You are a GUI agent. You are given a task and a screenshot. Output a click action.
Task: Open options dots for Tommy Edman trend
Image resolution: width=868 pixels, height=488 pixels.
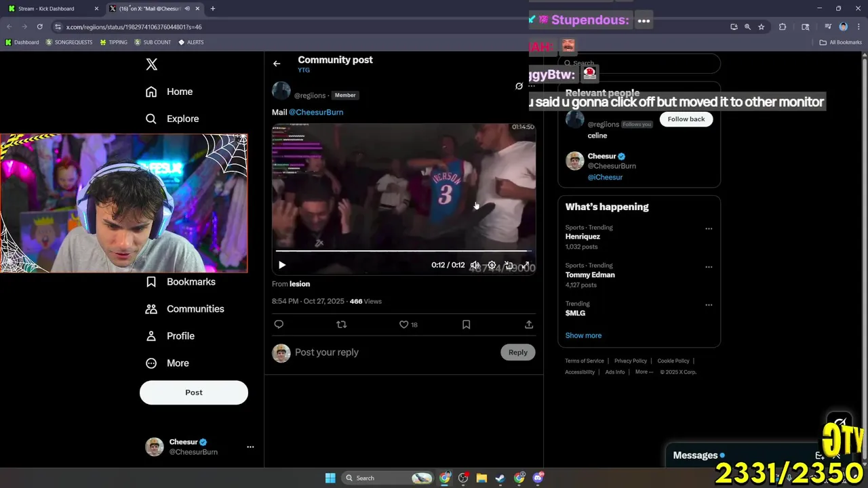tap(709, 266)
